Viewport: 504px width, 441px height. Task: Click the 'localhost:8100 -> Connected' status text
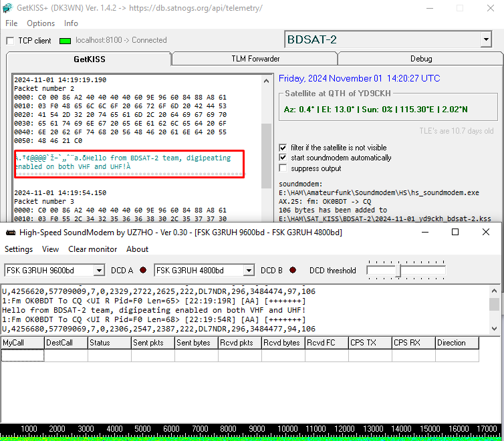[121, 40]
